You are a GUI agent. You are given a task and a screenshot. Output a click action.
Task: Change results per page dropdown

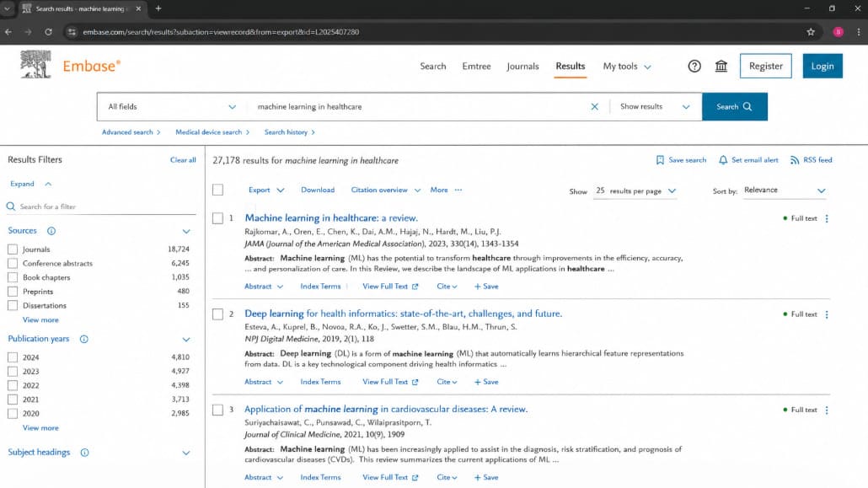635,191
